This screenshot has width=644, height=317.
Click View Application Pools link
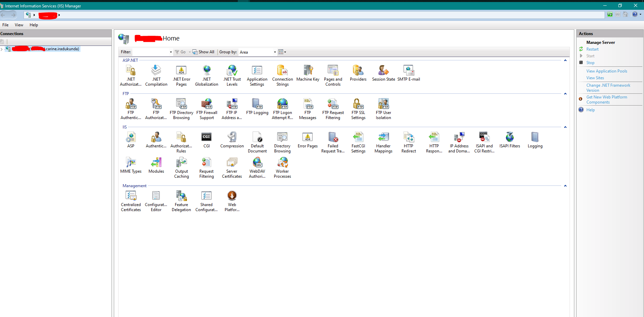(x=607, y=71)
